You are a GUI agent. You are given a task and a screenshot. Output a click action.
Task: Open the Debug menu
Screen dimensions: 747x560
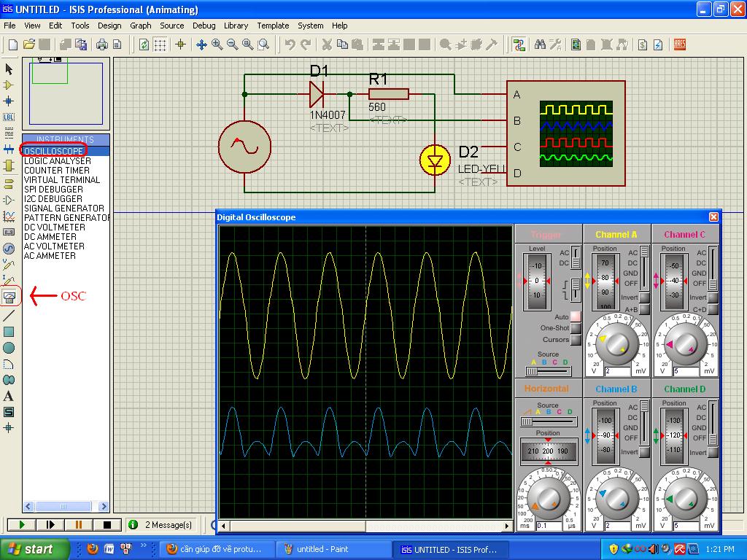click(204, 26)
